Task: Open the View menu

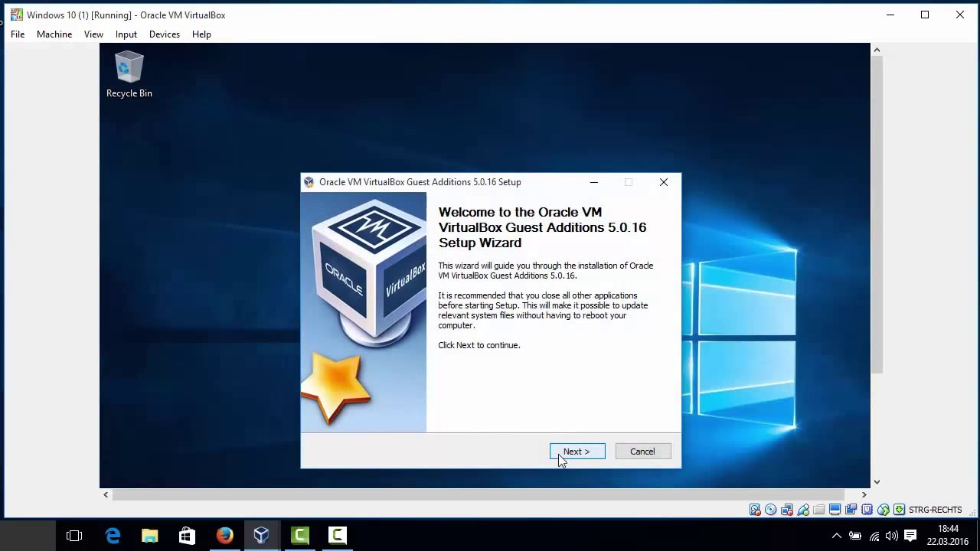Action: pos(93,34)
